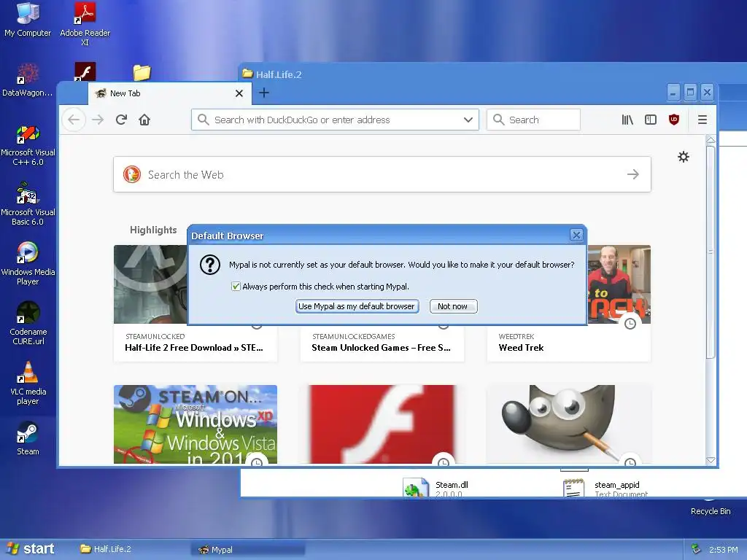Open Steam Unlocked Games highlight link

click(x=381, y=348)
